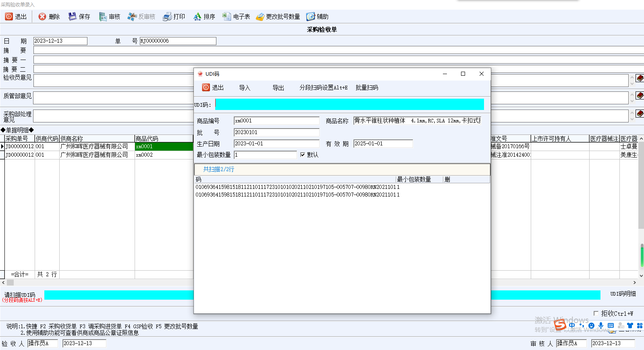Click the horizontal scrollbar thumb below table
Viewport: 644px width, 350px height.
click(x=10, y=283)
